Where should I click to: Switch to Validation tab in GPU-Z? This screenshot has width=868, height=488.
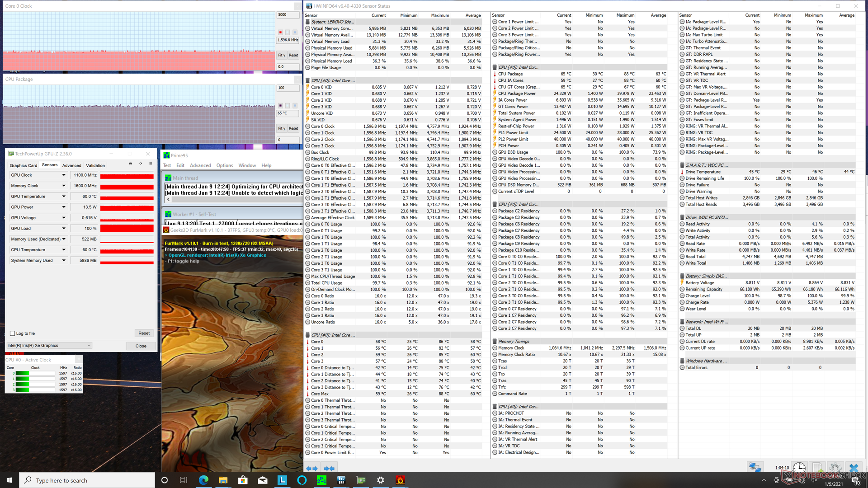point(95,165)
